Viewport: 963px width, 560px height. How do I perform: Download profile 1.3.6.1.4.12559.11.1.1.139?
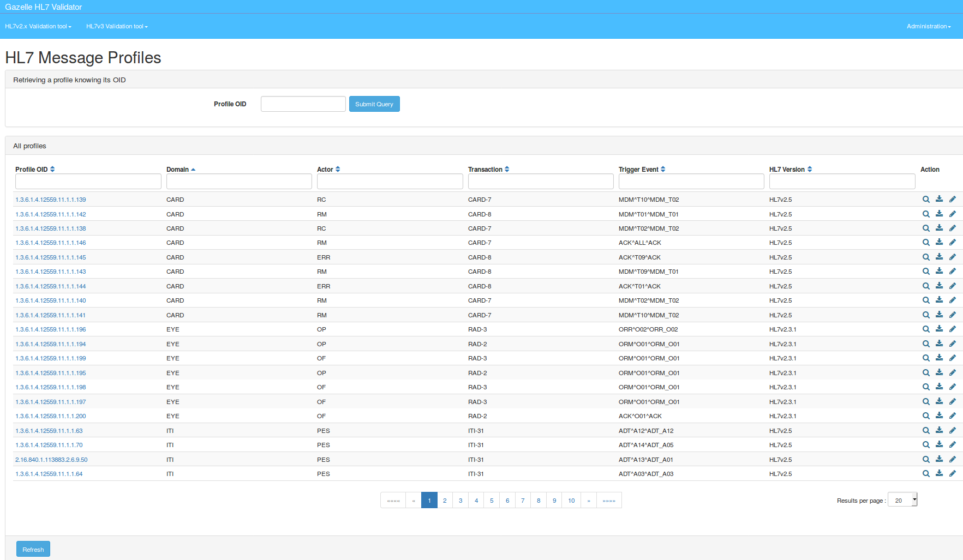click(939, 199)
